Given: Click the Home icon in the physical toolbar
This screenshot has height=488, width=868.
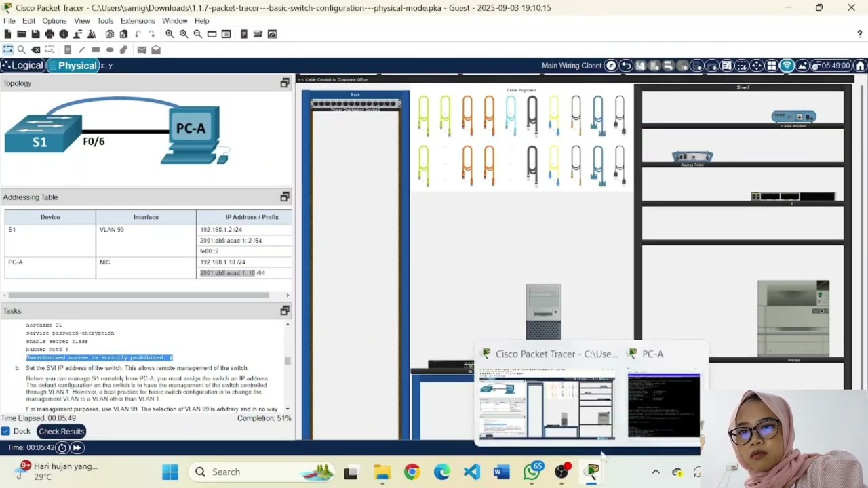Looking at the screenshot, I should [861, 66].
